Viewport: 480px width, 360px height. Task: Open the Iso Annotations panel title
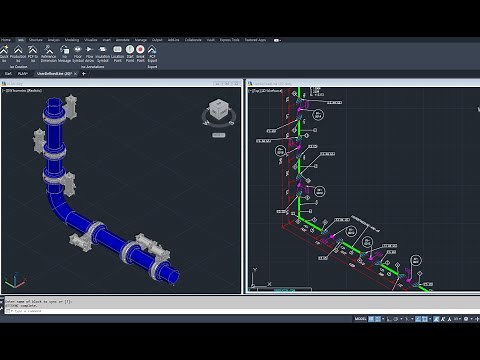(93, 67)
